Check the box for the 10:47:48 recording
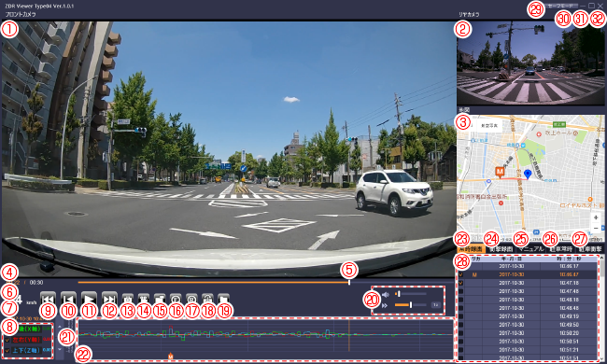Image resolution: width=607 pixels, height=364 pixels. (x=460, y=291)
